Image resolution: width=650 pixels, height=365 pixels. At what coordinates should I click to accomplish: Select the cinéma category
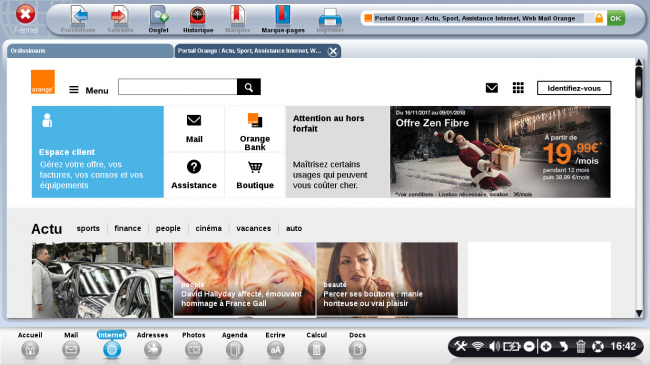209,228
